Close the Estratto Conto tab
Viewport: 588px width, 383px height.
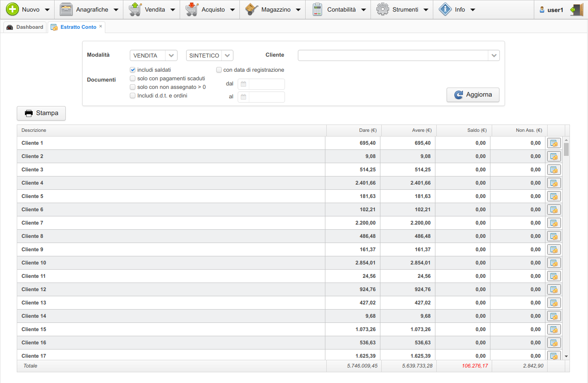click(101, 26)
